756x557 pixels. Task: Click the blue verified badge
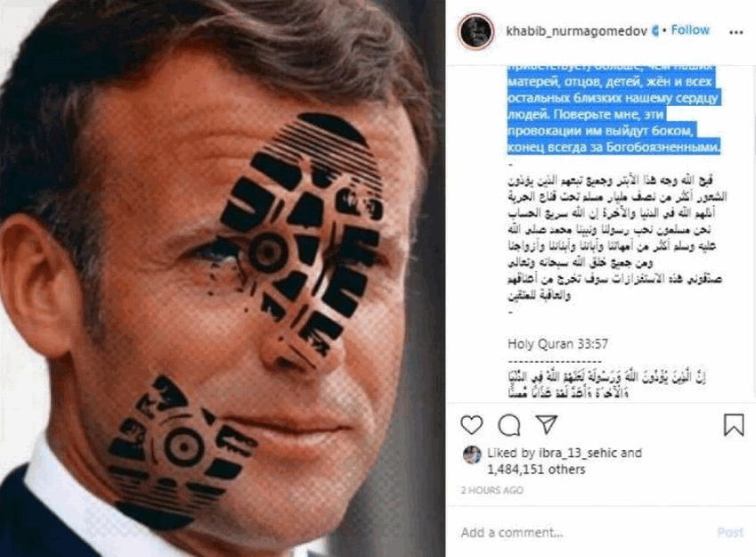tap(654, 31)
